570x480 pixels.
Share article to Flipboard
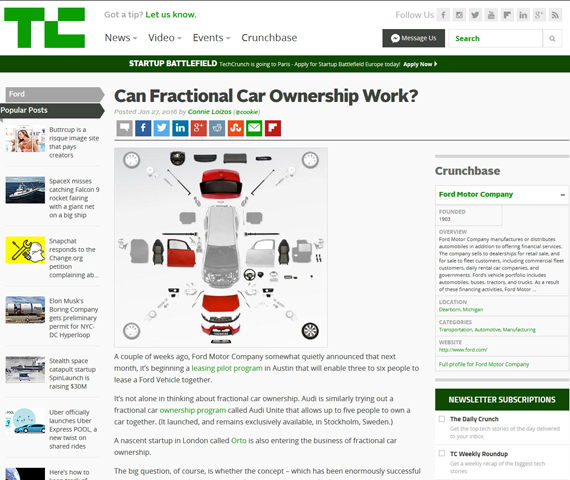point(273,128)
